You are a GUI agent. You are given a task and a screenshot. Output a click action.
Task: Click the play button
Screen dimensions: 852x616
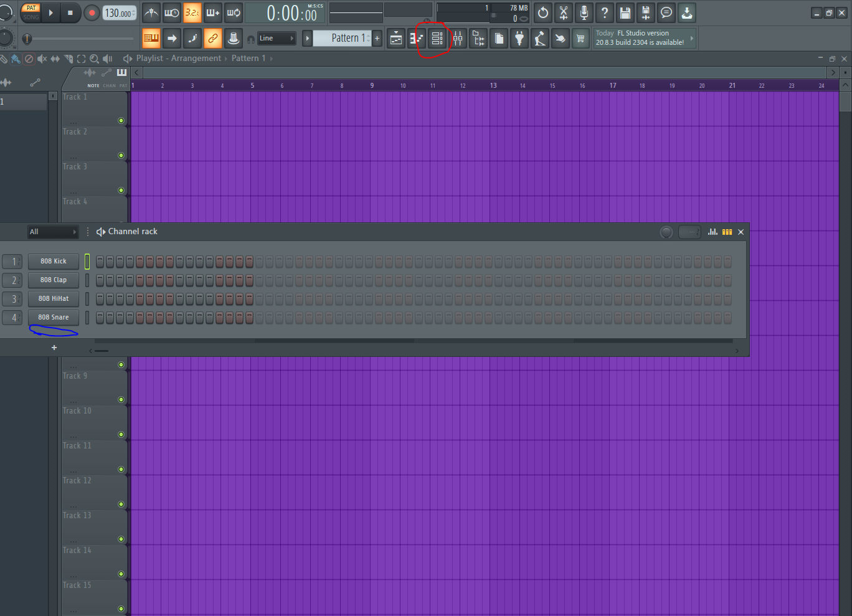pyautogui.click(x=51, y=12)
